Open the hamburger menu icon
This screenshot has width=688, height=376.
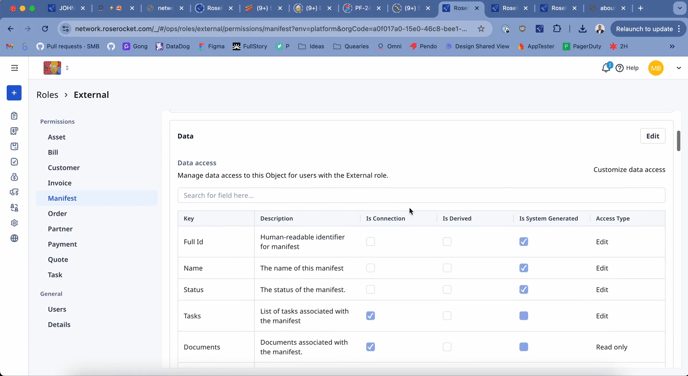pos(14,68)
